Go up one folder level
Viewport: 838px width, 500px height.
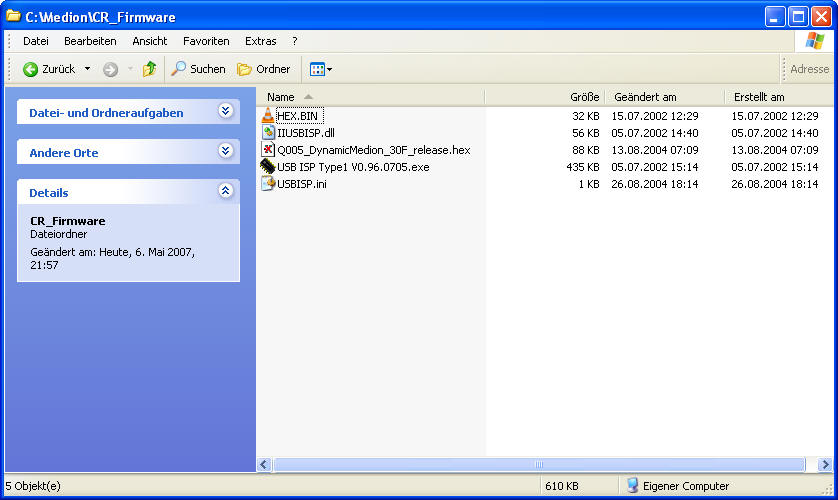pyautogui.click(x=149, y=69)
